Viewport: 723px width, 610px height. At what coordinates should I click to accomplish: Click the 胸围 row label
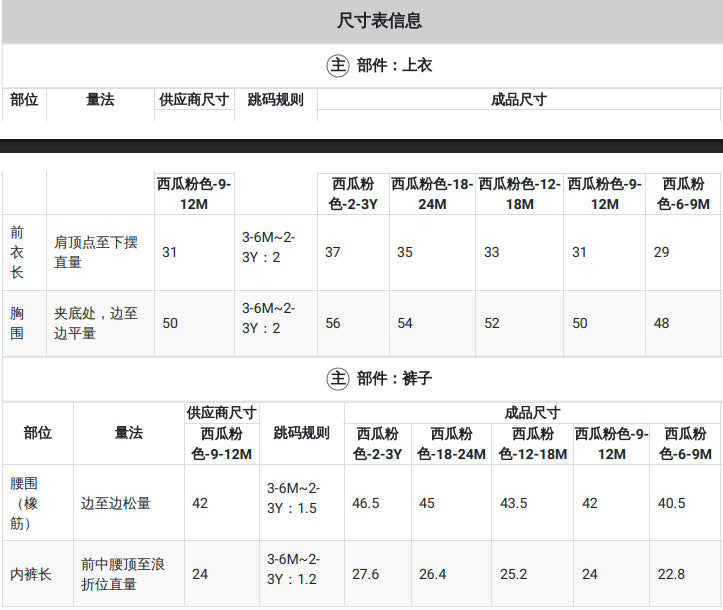click(x=17, y=323)
